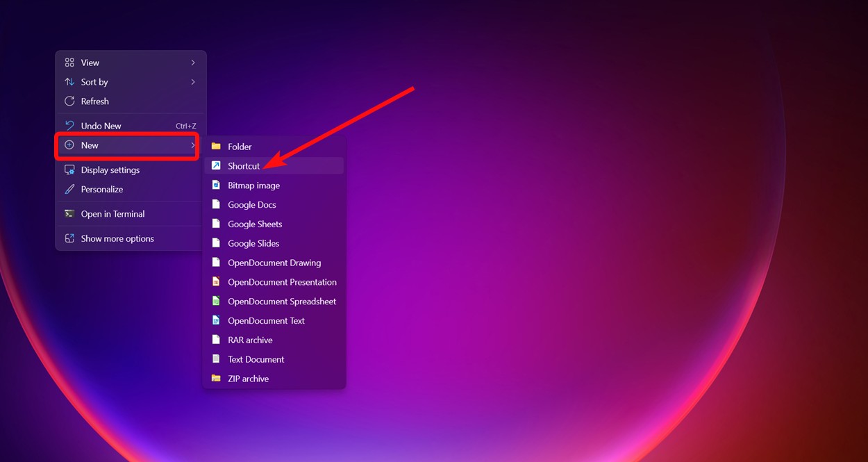Expand the Sort by submenu chevron
Viewport: 868px width, 462px height.
click(193, 81)
